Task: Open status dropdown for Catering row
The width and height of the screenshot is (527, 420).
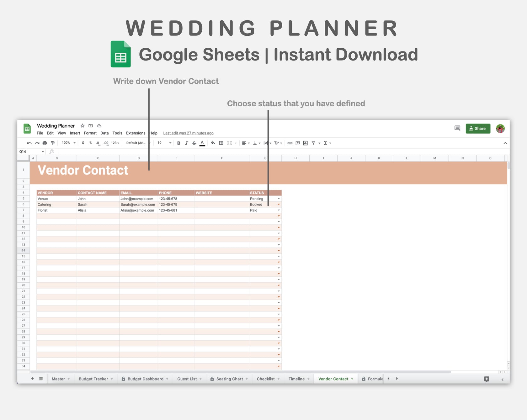Action: tap(279, 204)
